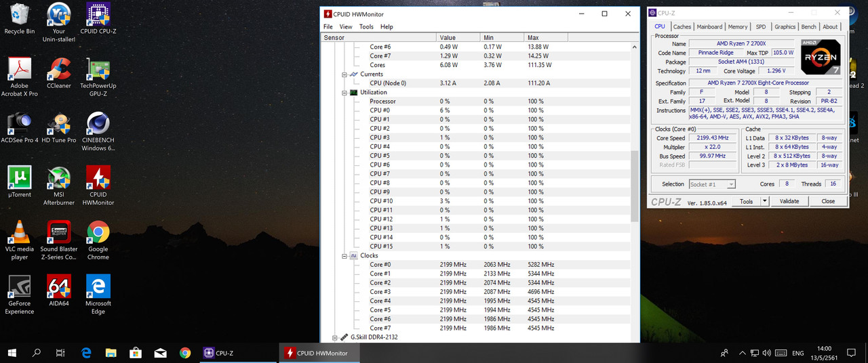Screen dimensions: 868x363
Task: Open the Tools dropdown arrow in CPU-Z
Action: [764, 201]
